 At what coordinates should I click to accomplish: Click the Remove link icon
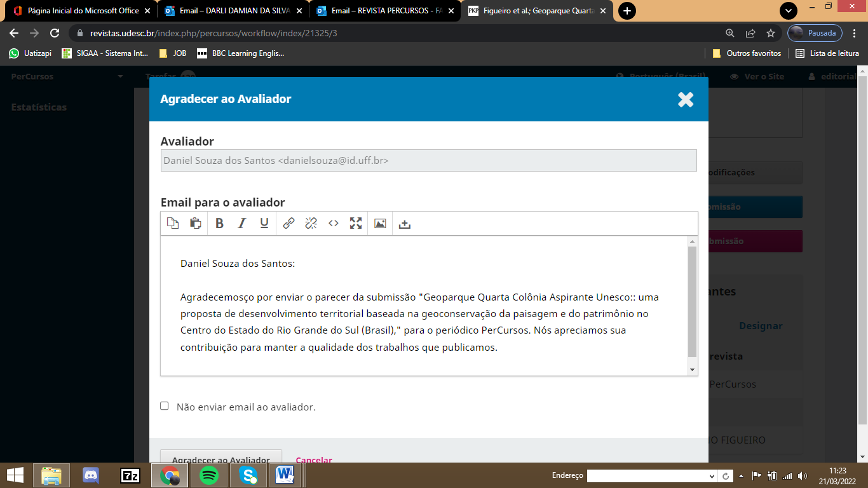[311, 224]
